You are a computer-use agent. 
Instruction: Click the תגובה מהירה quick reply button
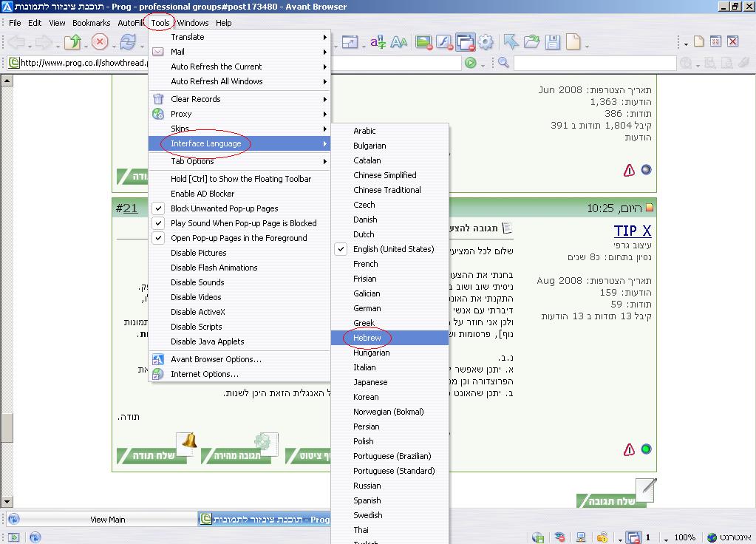(236, 456)
